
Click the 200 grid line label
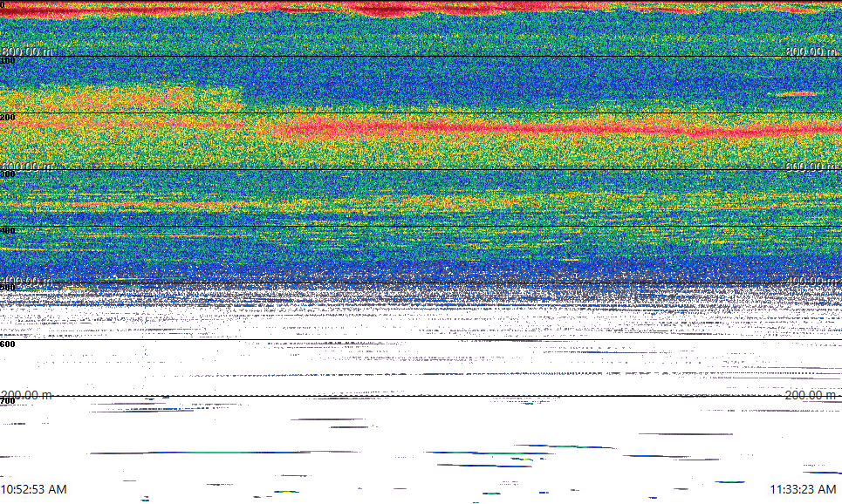tap(8, 118)
